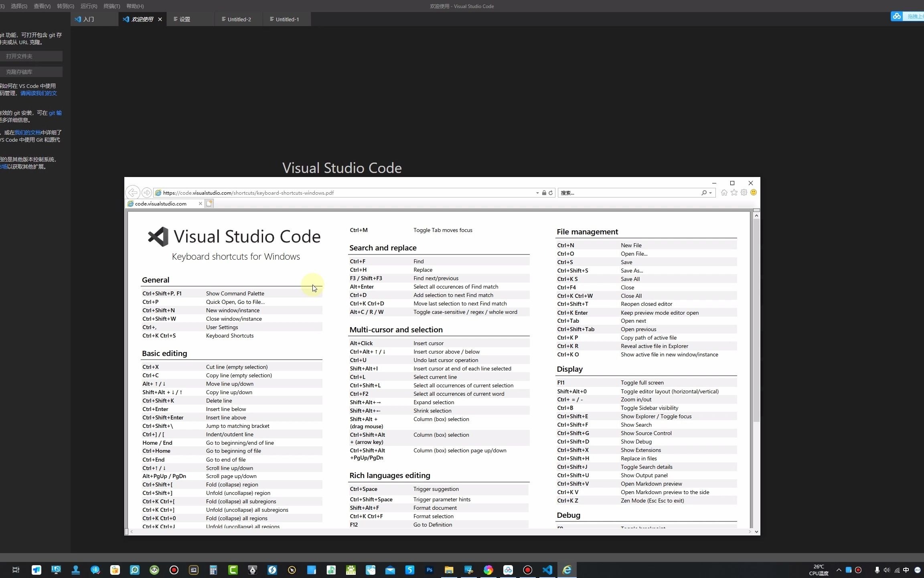924x578 pixels.
Task: Open the panda icon in taskbar
Action: pyautogui.click(x=154, y=570)
